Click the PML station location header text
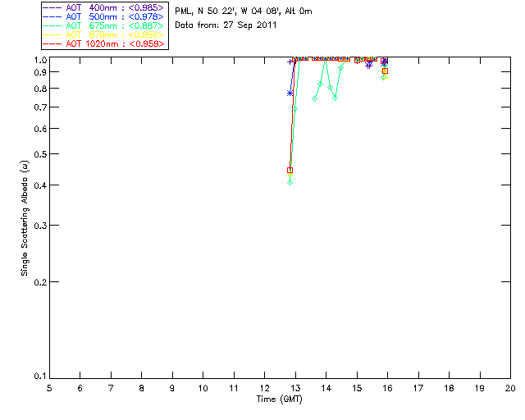Viewport: 525px width, 420px height. click(x=244, y=11)
